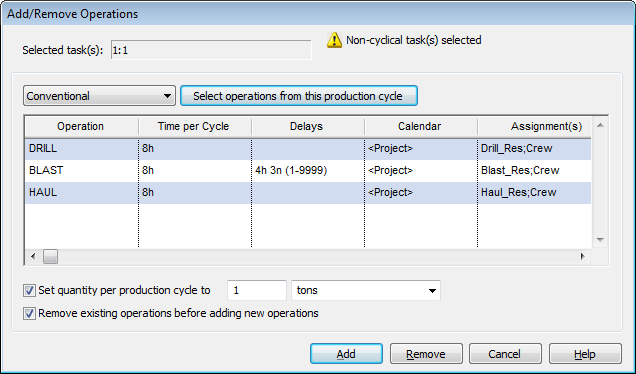
Task: Click the vertical scrollbar up arrow
Action: [x=600, y=125]
